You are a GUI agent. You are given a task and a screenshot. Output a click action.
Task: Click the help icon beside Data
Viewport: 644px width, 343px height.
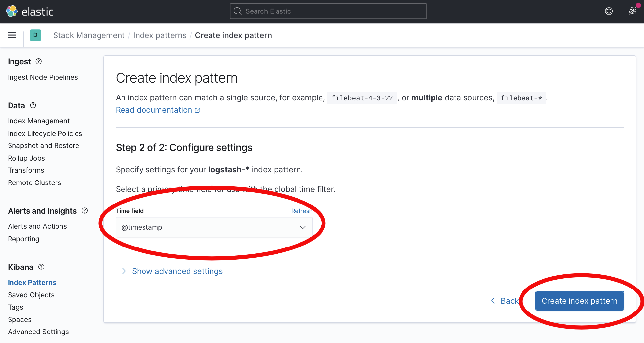(x=33, y=105)
